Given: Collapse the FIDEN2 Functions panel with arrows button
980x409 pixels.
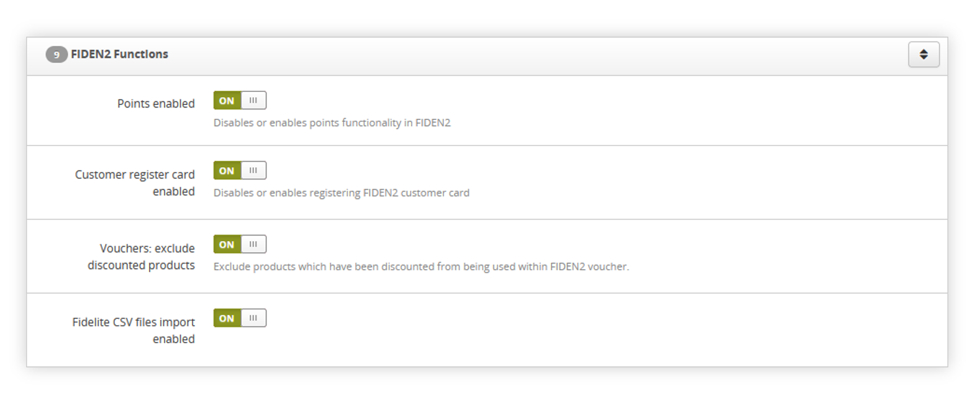Looking at the screenshot, I should (x=923, y=54).
